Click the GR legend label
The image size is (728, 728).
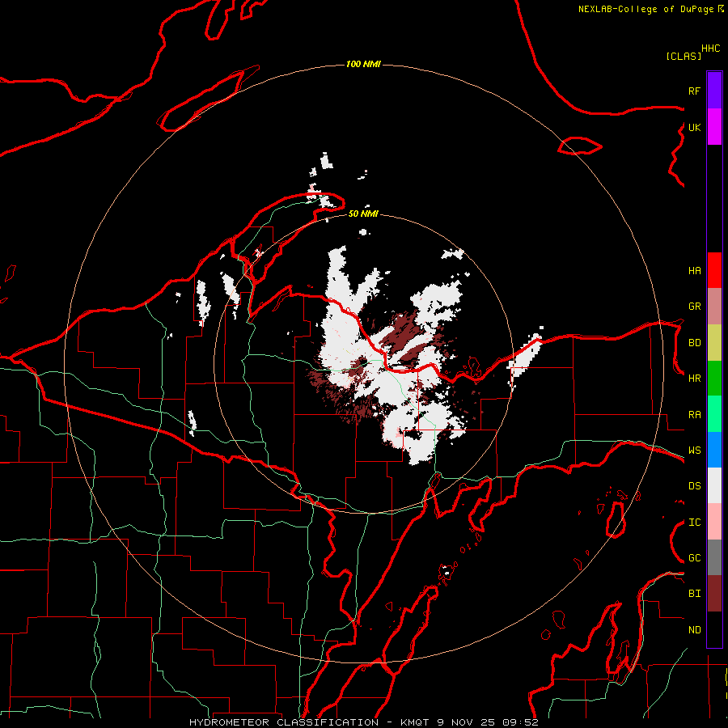point(694,307)
